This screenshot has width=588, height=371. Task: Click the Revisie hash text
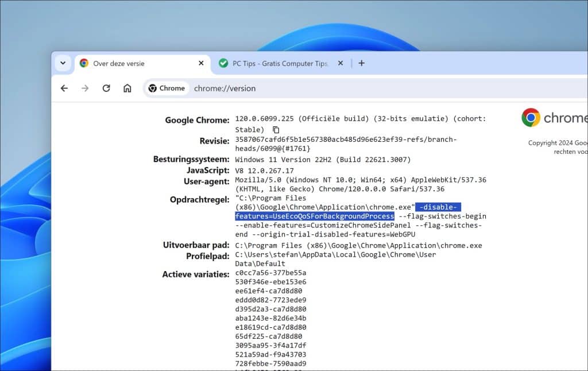[346, 144]
